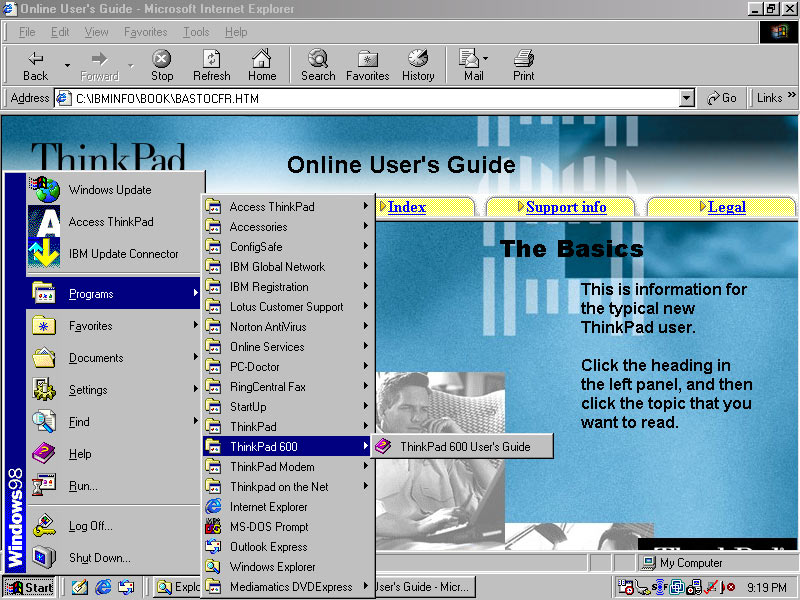The image size is (800, 600).
Task: Open the Tools menu
Action: click(x=196, y=32)
